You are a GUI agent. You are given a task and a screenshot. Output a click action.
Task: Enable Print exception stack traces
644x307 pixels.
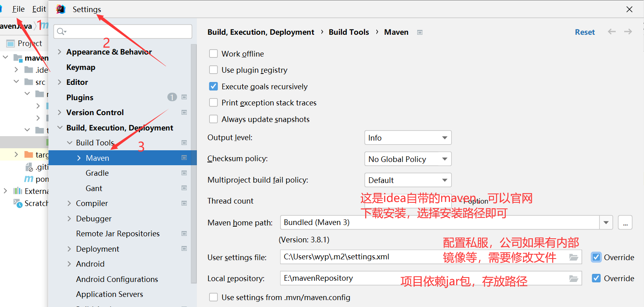point(213,103)
